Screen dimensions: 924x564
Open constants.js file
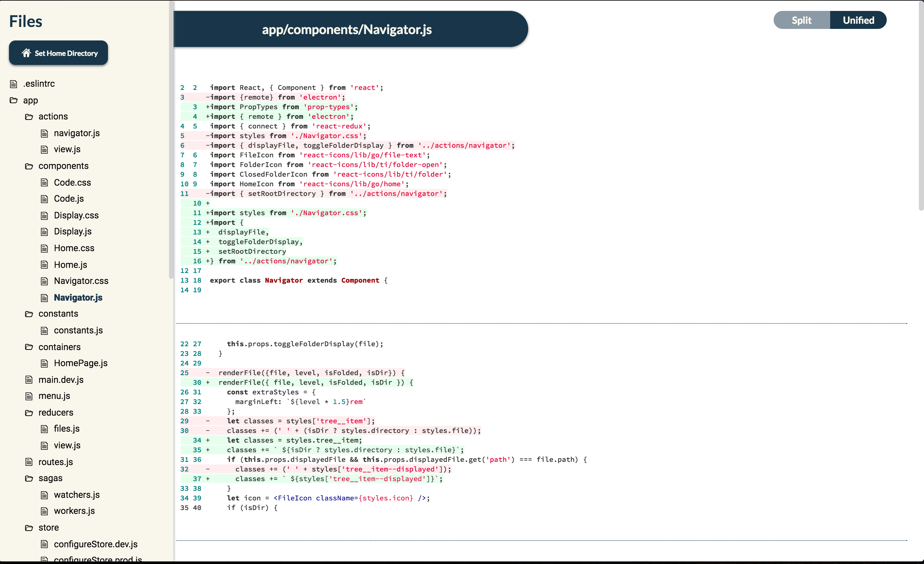[78, 330]
